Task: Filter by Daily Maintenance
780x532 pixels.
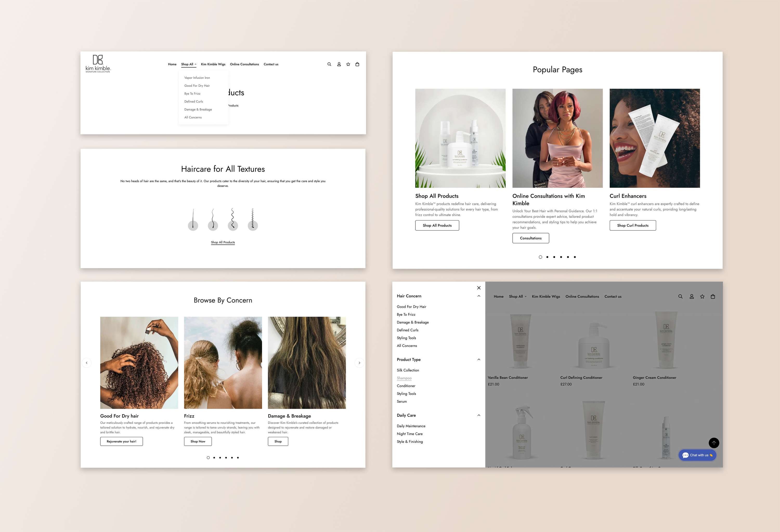Action: coord(411,426)
